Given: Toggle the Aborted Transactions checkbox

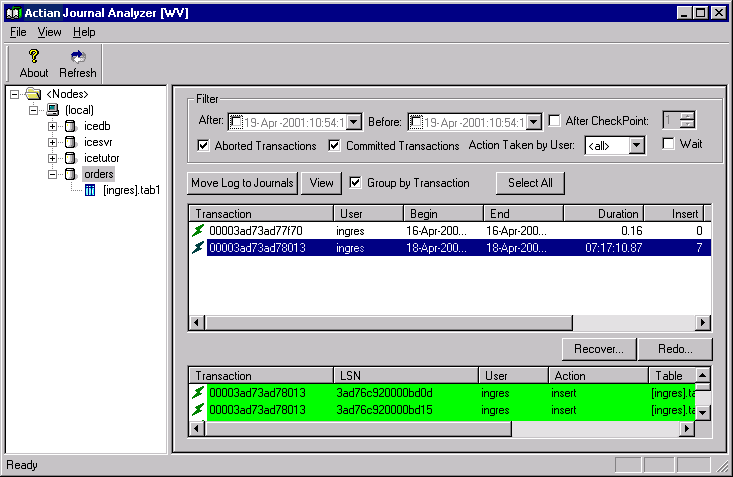Looking at the screenshot, I should [203, 146].
